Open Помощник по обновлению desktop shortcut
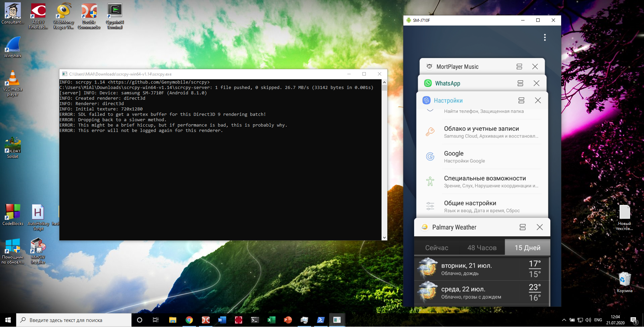 tap(13, 251)
